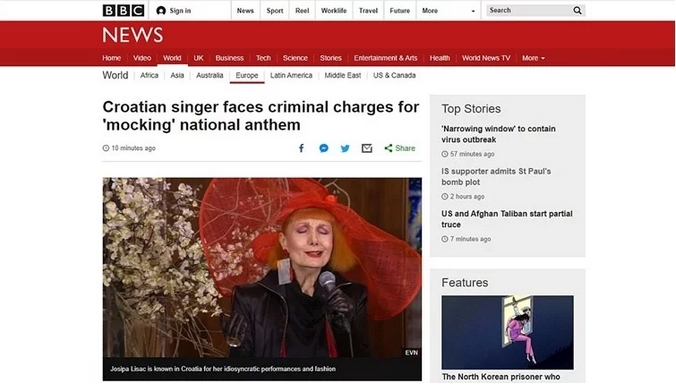Select Entertainment & Arts in navigation
The width and height of the screenshot is (676, 391).
click(385, 58)
